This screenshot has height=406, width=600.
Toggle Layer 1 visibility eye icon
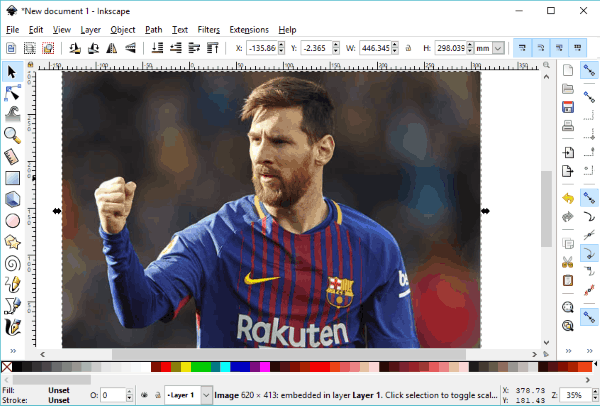(x=141, y=394)
